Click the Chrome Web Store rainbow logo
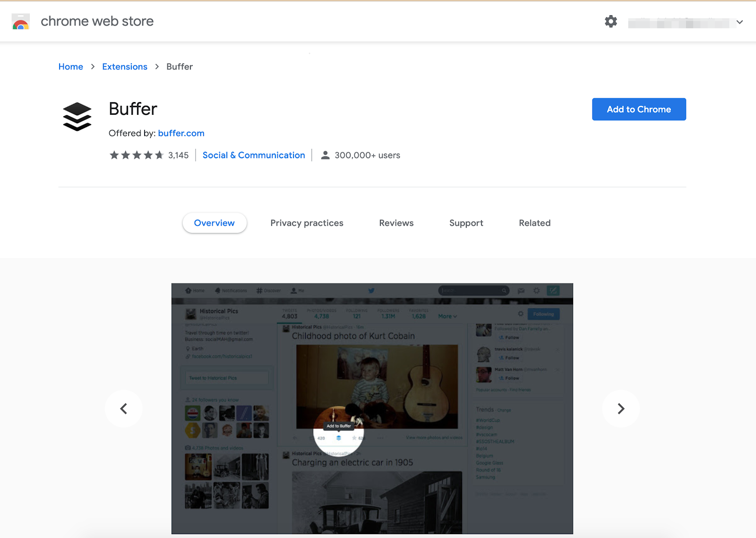 click(20, 22)
